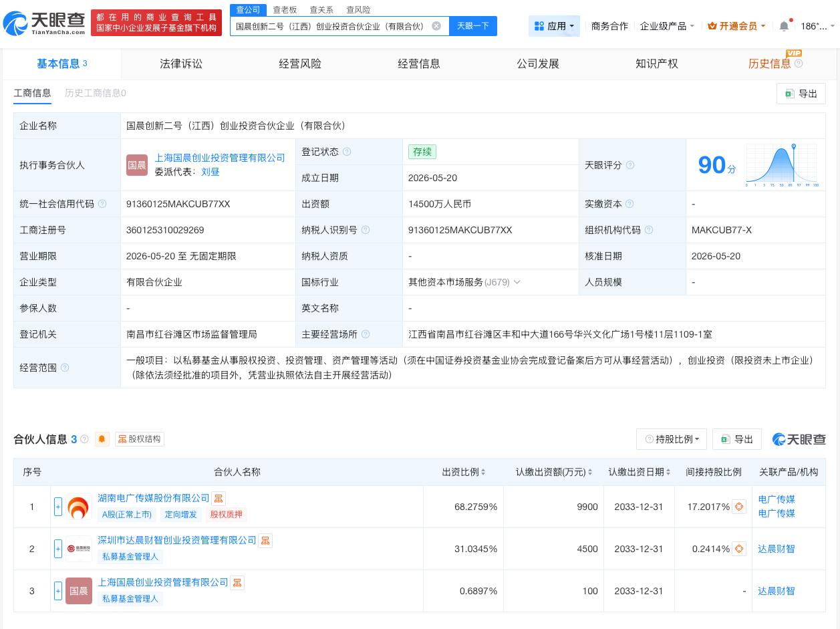Open the 刘昼 representative link
This screenshot has width=840, height=629.
point(211,172)
